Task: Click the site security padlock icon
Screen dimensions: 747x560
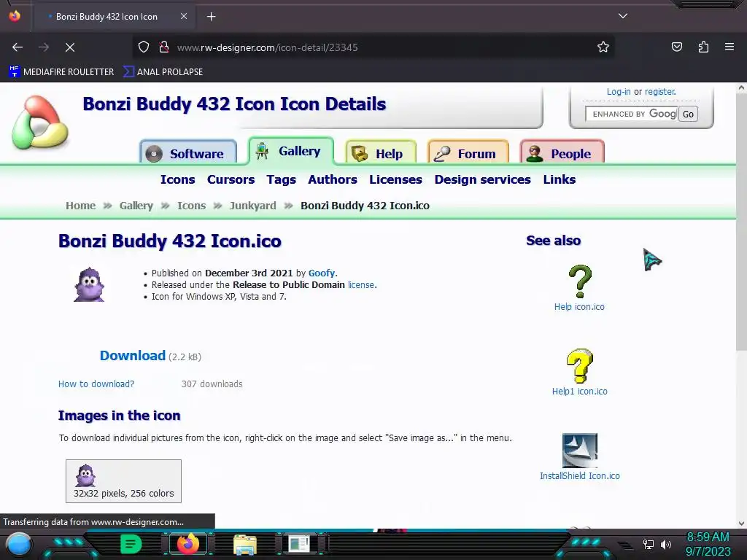Action: pos(164,47)
